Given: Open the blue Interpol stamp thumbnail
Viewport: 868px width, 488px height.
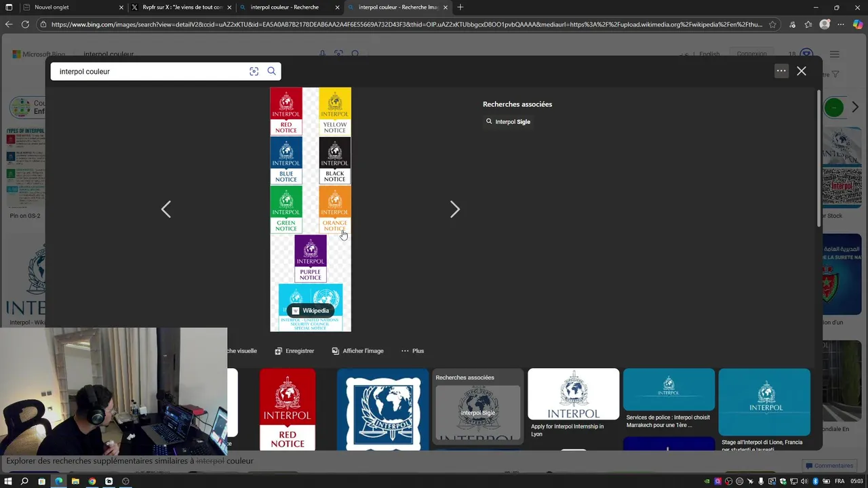Looking at the screenshot, I should 382,409.
